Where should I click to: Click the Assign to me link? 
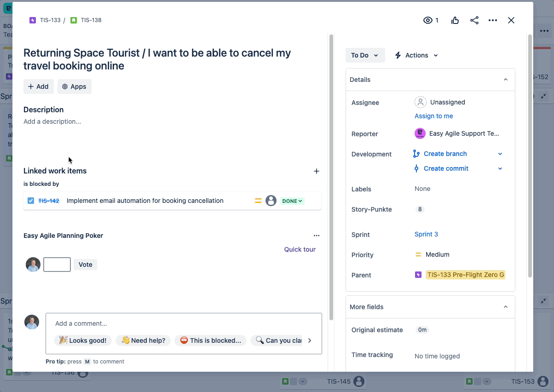coord(433,116)
